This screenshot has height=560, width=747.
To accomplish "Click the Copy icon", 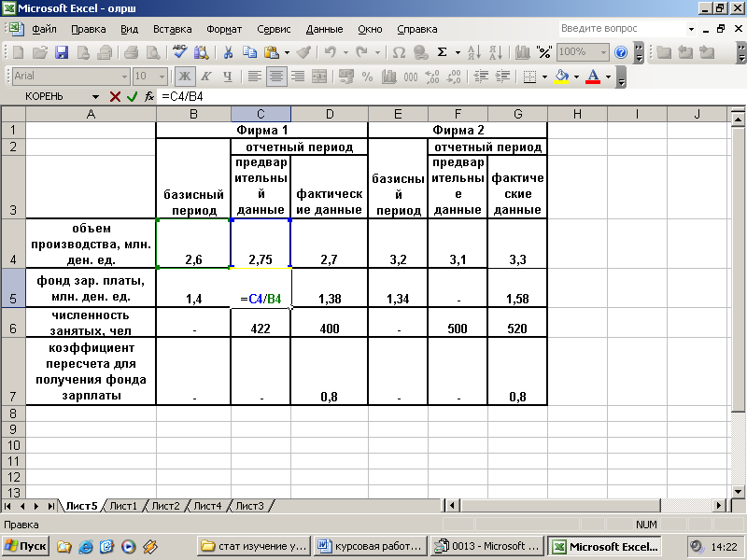I will click(x=249, y=52).
